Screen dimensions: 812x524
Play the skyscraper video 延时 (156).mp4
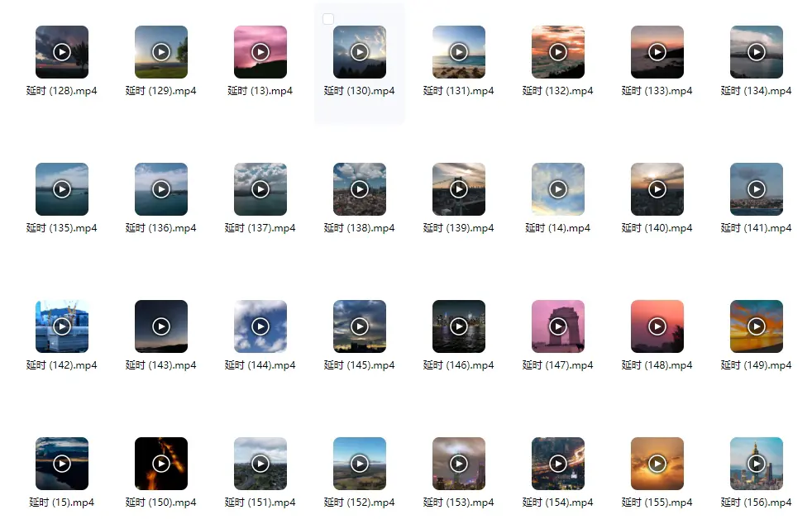757,464
